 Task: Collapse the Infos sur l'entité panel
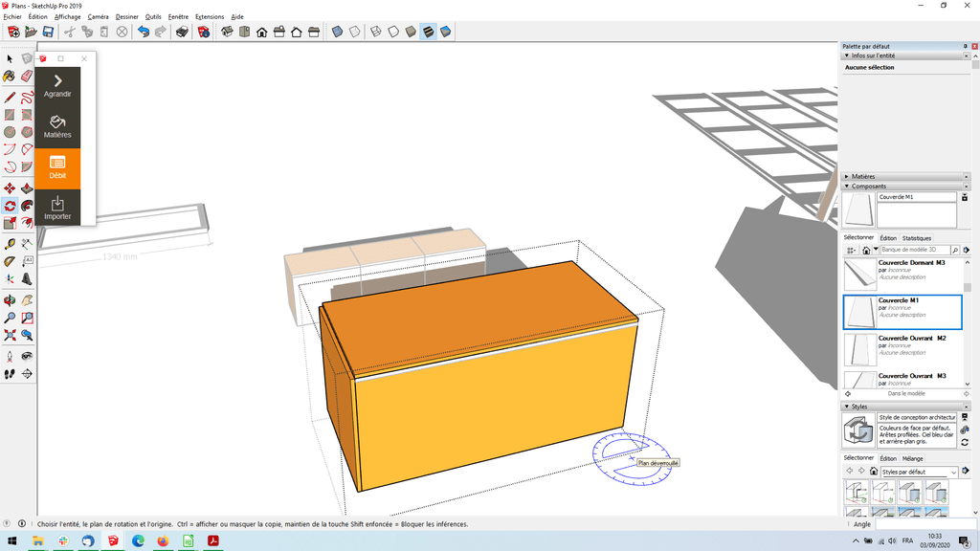click(x=847, y=55)
